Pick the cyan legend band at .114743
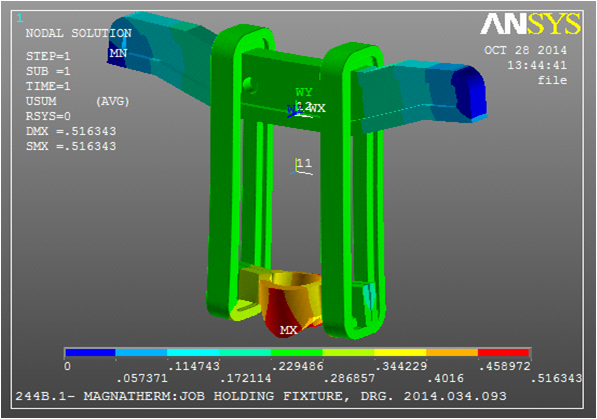This screenshot has width=597, height=419. click(193, 353)
